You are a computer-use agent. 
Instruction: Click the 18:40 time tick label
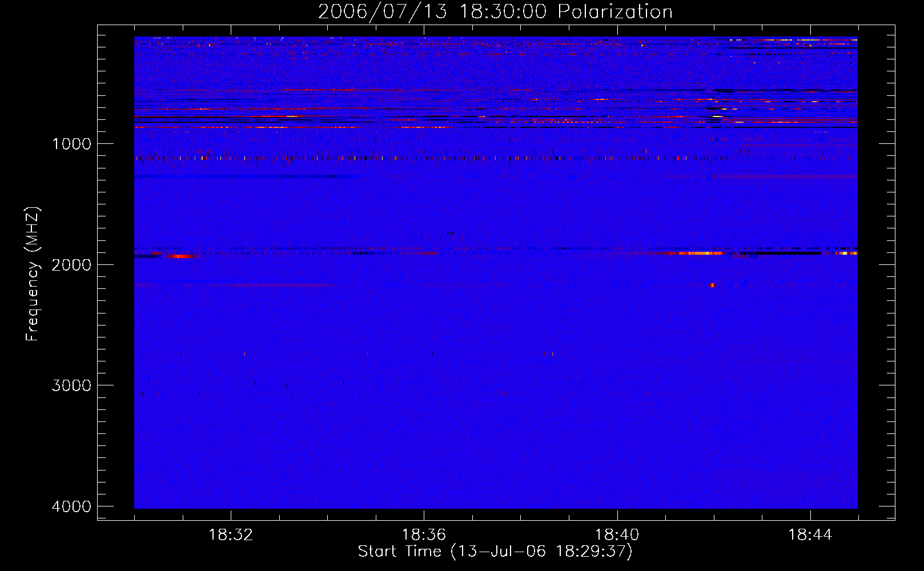(x=617, y=535)
